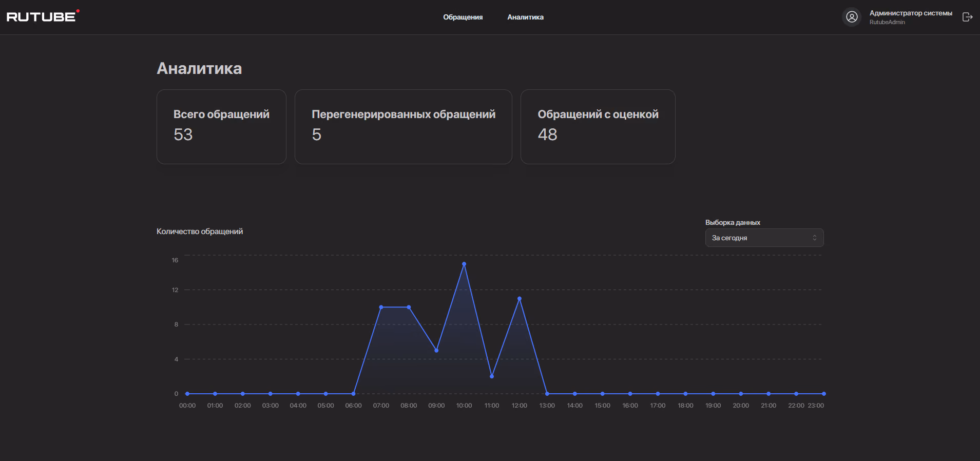
Task: Click the chart data point at 09:00
Action: [436, 350]
